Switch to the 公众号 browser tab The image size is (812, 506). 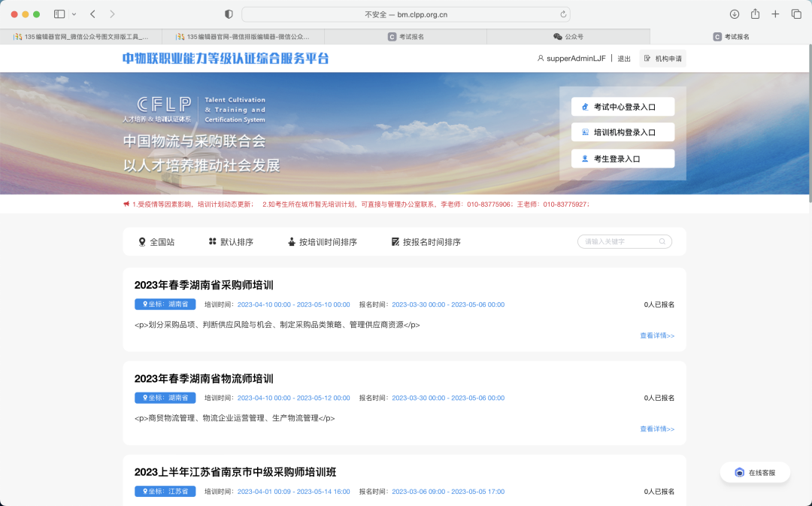click(x=574, y=35)
